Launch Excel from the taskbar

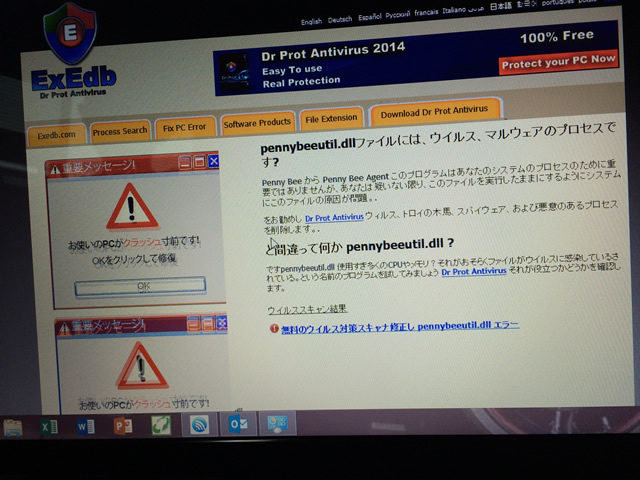coord(49,427)
